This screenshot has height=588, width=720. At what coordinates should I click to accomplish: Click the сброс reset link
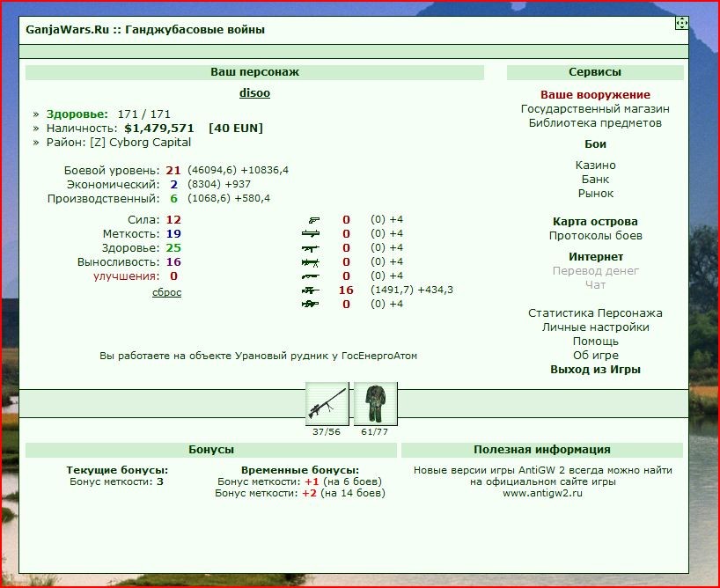point(166,292)
